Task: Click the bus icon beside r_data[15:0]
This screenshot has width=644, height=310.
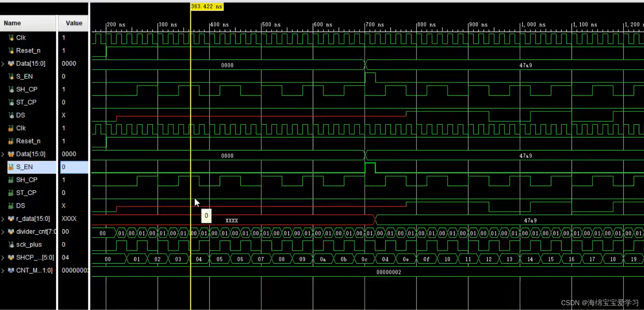Action: [11, 219]
